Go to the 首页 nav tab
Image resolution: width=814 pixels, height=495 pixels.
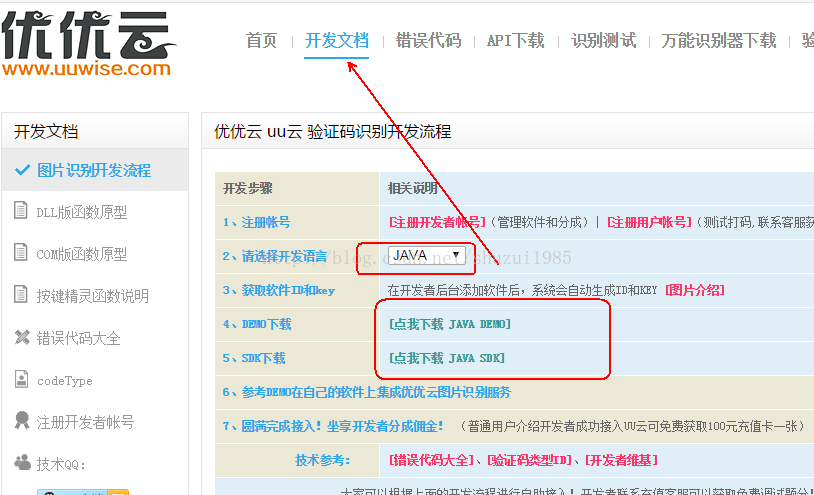[261, 40]
